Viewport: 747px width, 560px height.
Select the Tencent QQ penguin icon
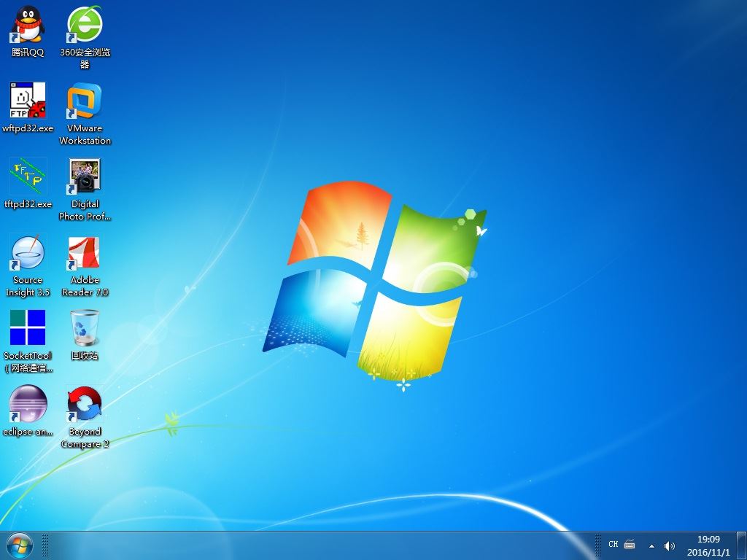[28, 24]
